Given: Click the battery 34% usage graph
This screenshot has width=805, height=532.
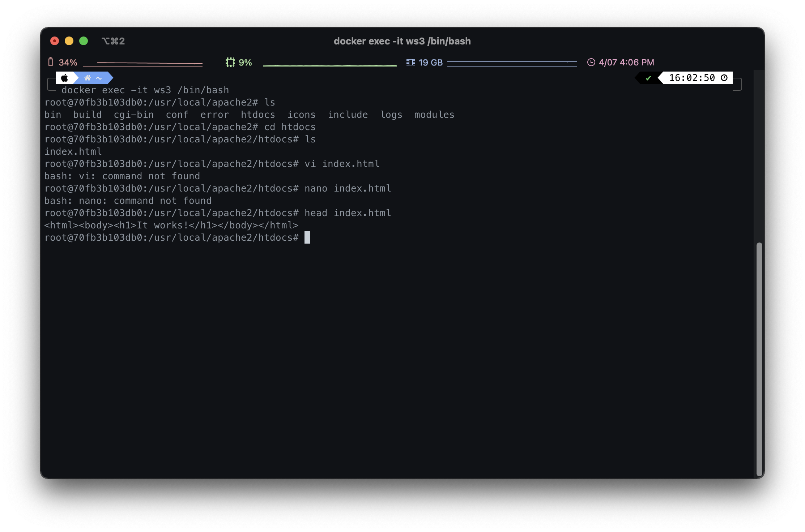Looking at the screenshot, I should (143, 64).
